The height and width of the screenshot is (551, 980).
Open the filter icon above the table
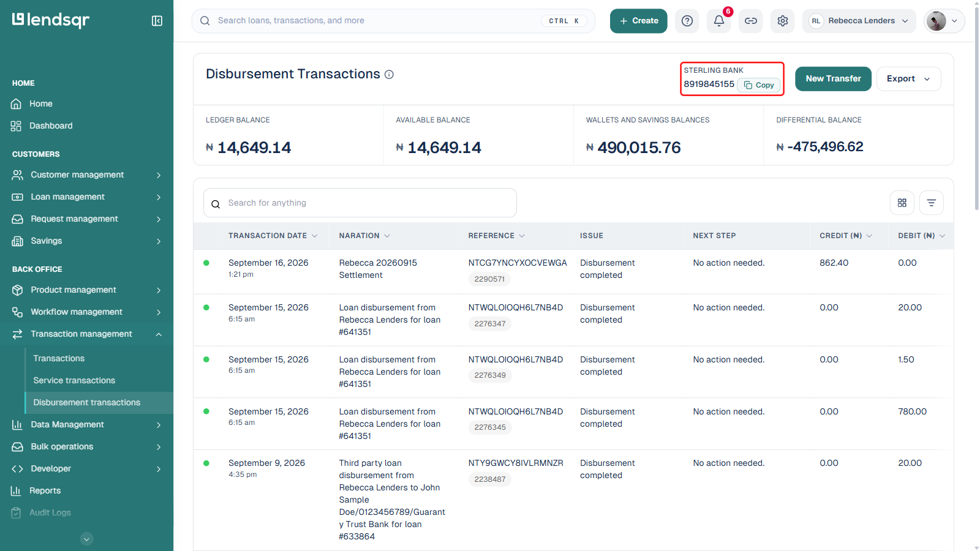[932, 203]
